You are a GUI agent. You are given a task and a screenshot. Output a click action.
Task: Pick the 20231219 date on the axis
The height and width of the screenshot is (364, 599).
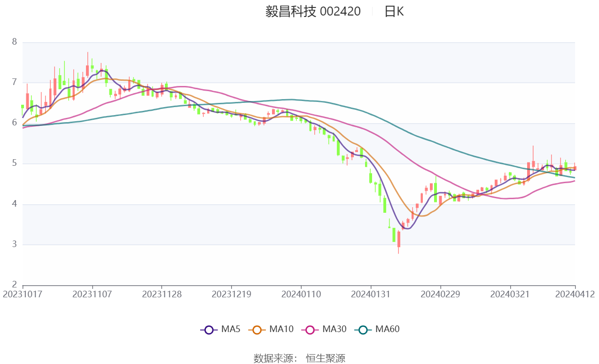click(x=231, y=294)
